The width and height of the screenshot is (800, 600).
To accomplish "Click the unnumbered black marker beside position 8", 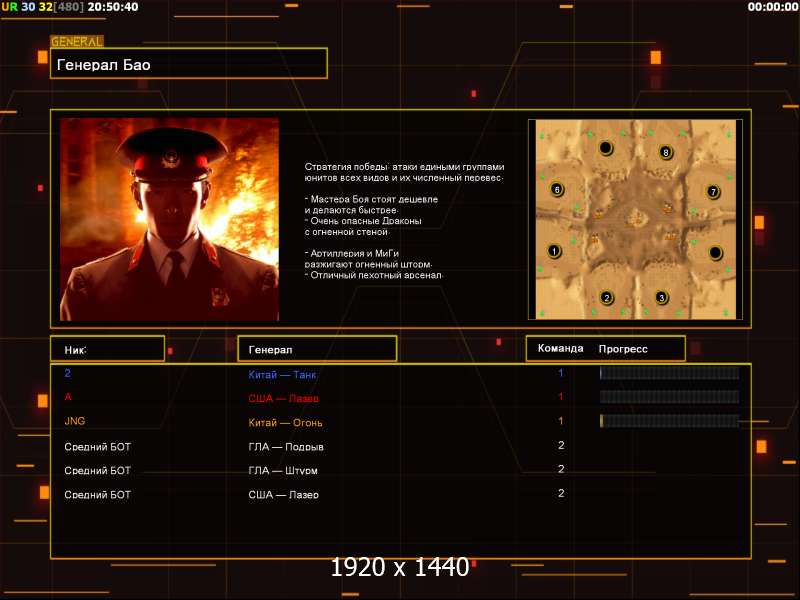I will coord(606,148).
